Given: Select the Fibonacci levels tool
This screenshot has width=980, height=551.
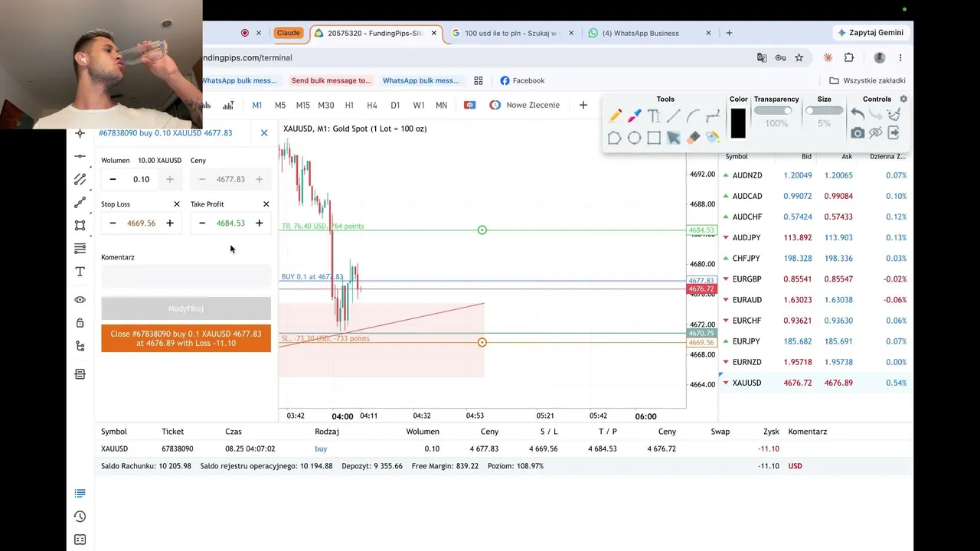Looking at the screenshot, I should [x=80, y=249].
